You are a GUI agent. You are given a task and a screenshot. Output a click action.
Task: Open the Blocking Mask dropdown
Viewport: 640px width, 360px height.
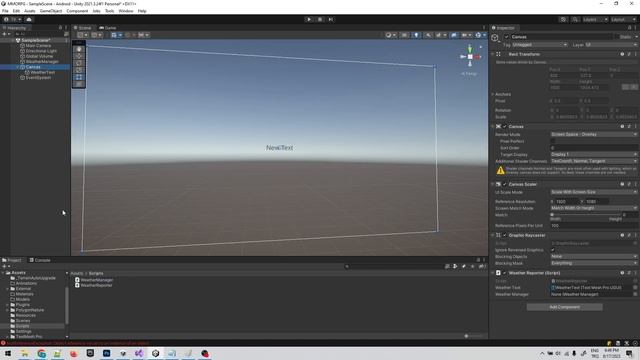(593, 263)
